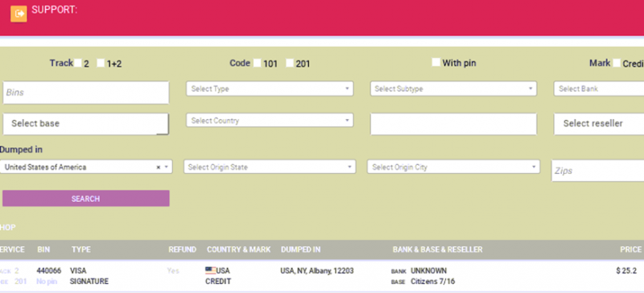Screen dimensions: 644x293
Task: Enable the Code 201 checkbox
Action: [290, 63]
